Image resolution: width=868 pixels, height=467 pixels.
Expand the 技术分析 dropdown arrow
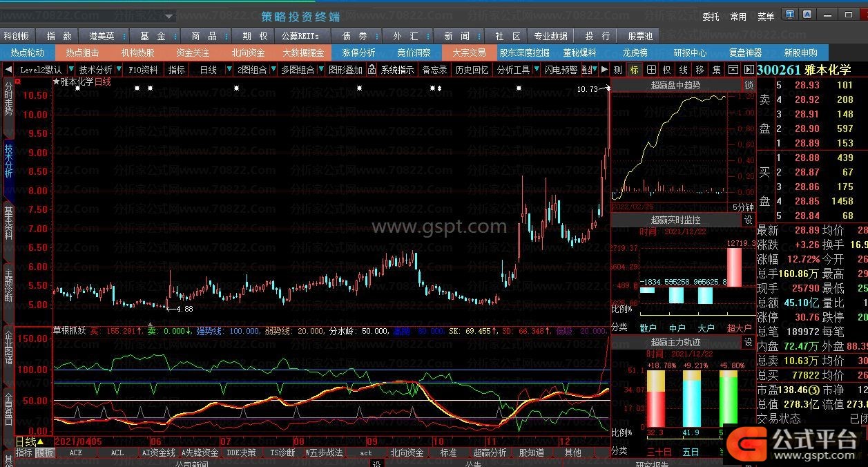pyautogui.click(x=119, y=70)
